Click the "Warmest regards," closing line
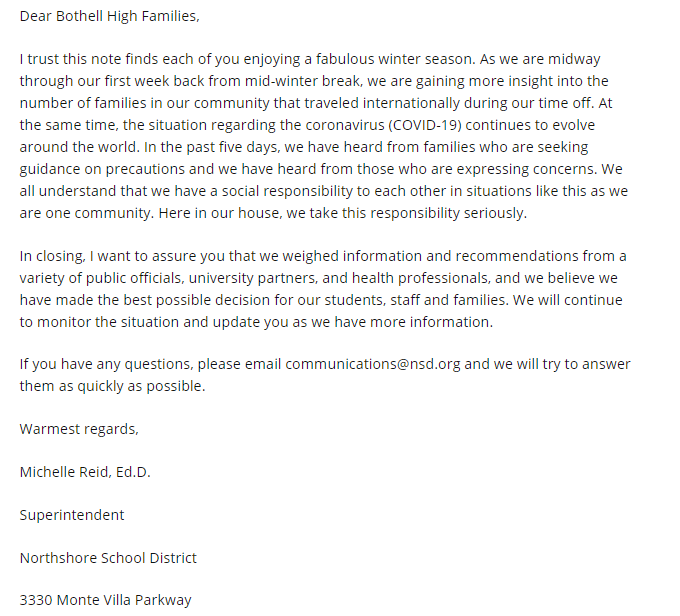This screenshot has height=616, width=680. (79, 429)
